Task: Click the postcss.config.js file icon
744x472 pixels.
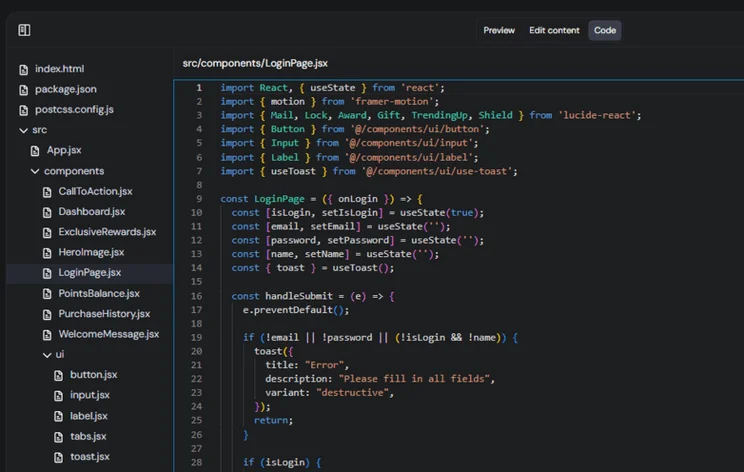Action: [23, 111]
